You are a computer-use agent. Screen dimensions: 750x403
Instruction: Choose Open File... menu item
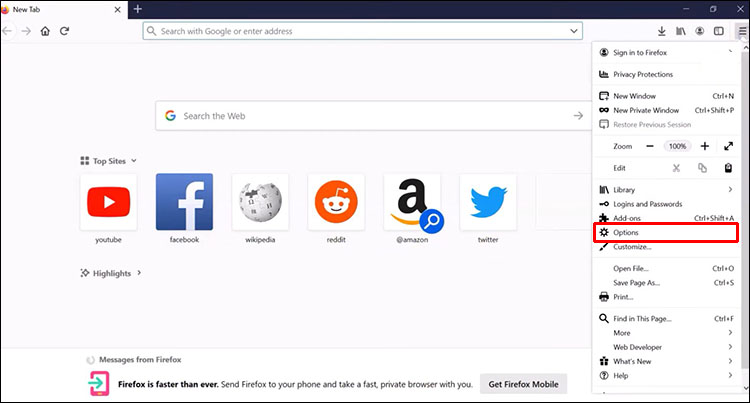point(666,269)
